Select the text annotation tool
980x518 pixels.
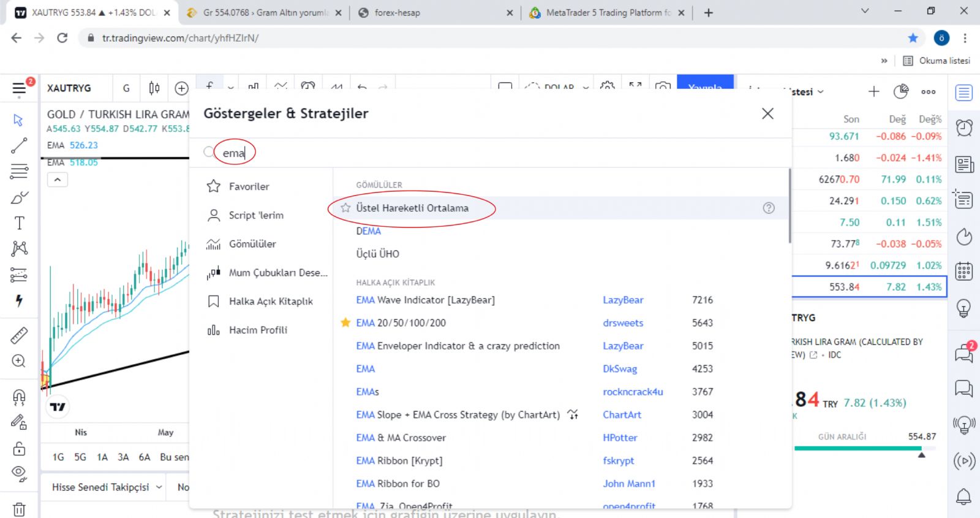(19, 223)
